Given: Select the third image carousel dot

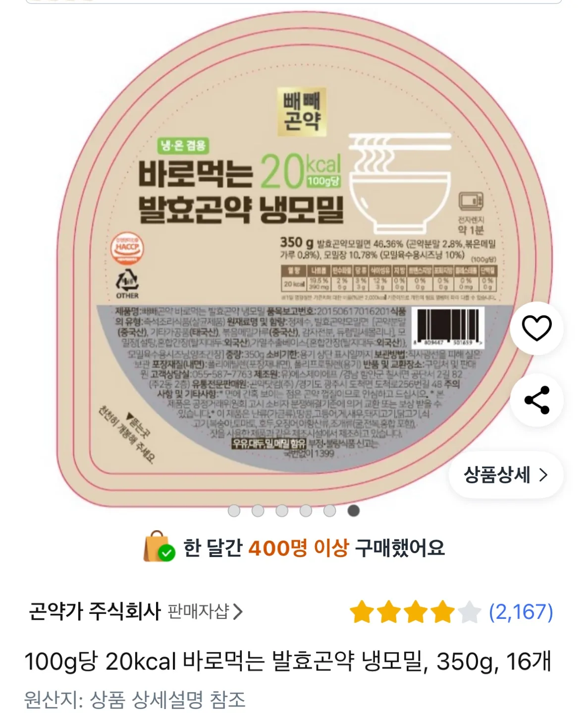Looking at the screenshot, I should tap(282, 510).
